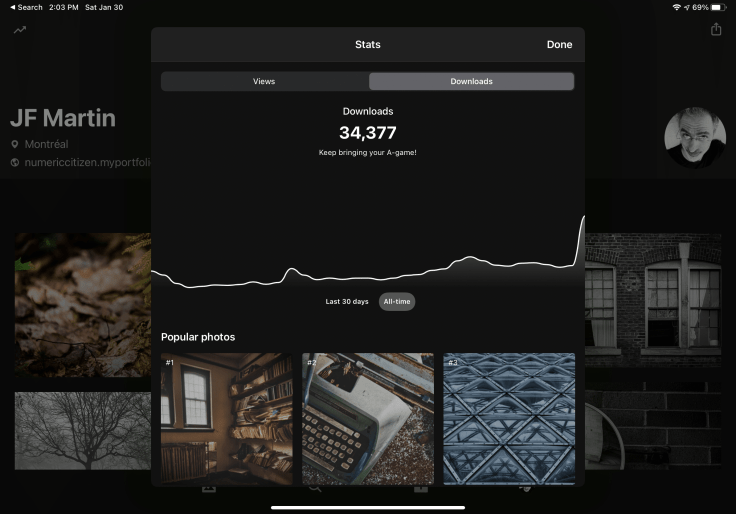736x514 pixels.
Task: Click the 34,377 downloads count
Action: [x=368, y=133]
